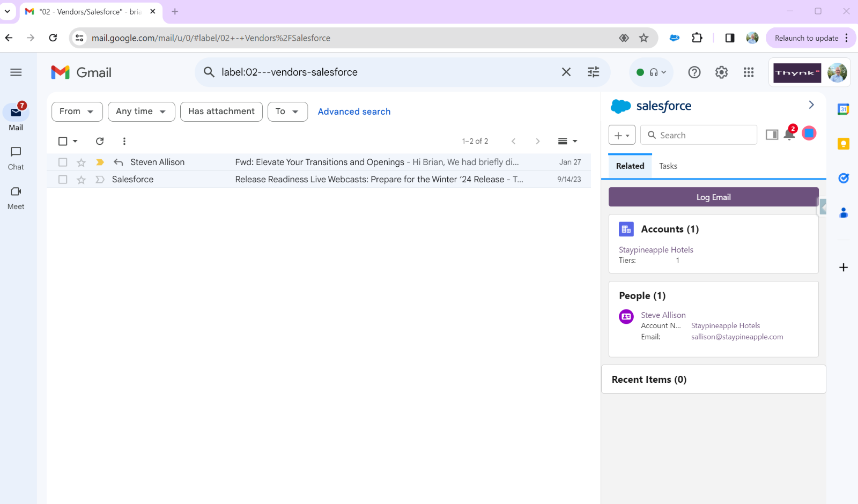Screen dimensions: 858x504
Task: Get add-ons plus icon
Action: click(x=844, y=267)
